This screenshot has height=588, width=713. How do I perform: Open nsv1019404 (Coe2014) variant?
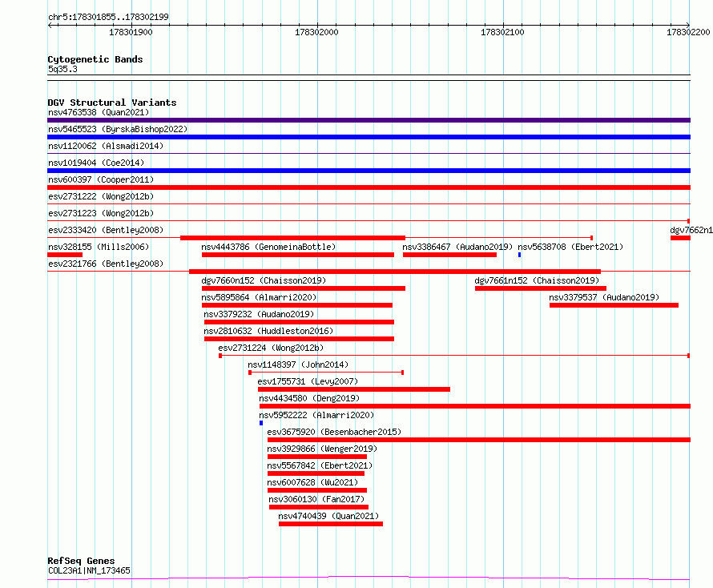[96, 163]
